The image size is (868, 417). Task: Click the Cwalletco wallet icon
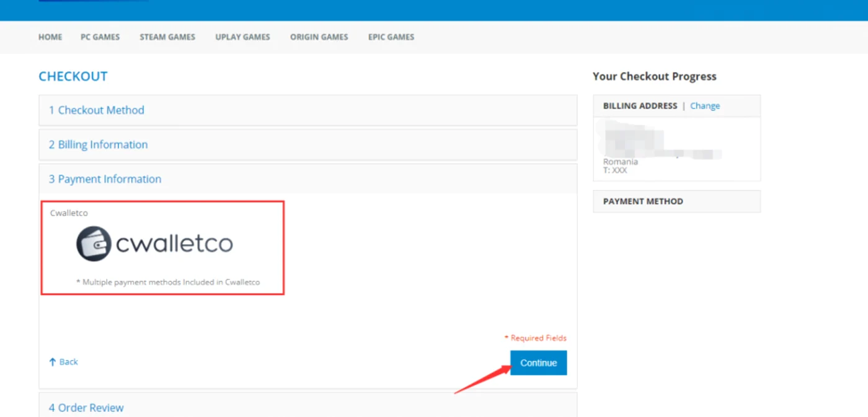(94, 244)
